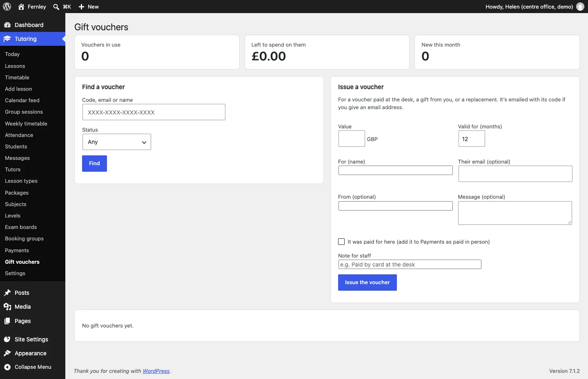
Task: Click the Posts pin icon
Action: pos(7,293)
